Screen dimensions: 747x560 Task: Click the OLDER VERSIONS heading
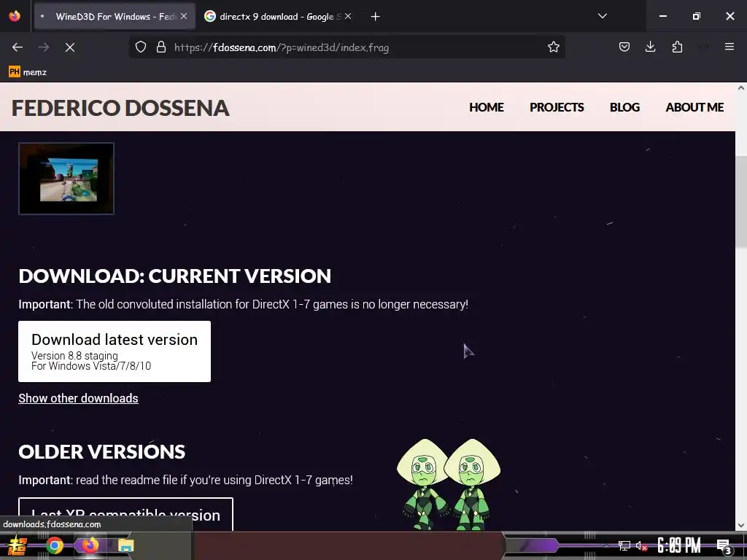coord(102,451)
